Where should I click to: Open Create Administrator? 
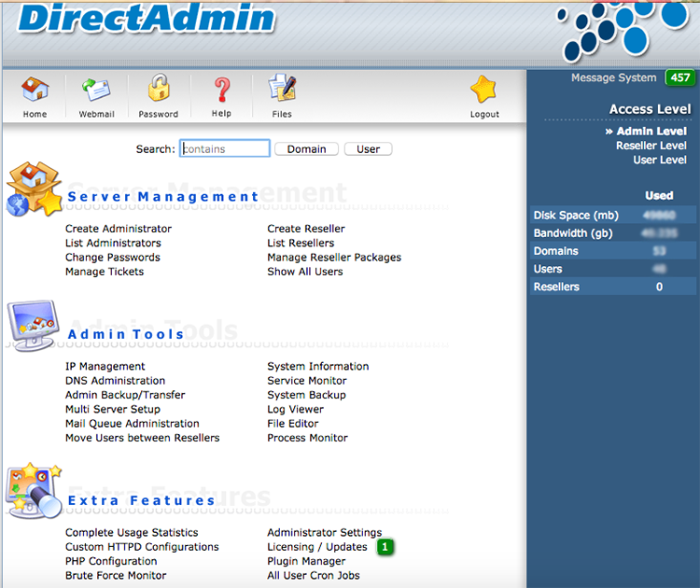coord(119,229)
